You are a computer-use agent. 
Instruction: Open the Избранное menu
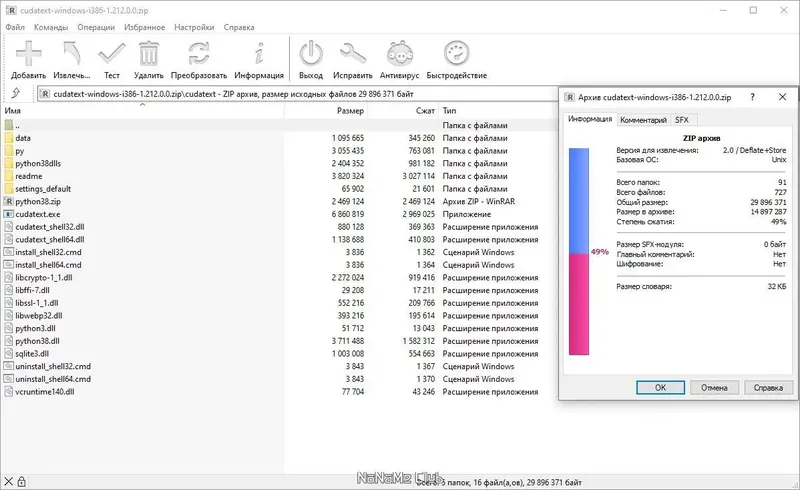tap(144, 27)
